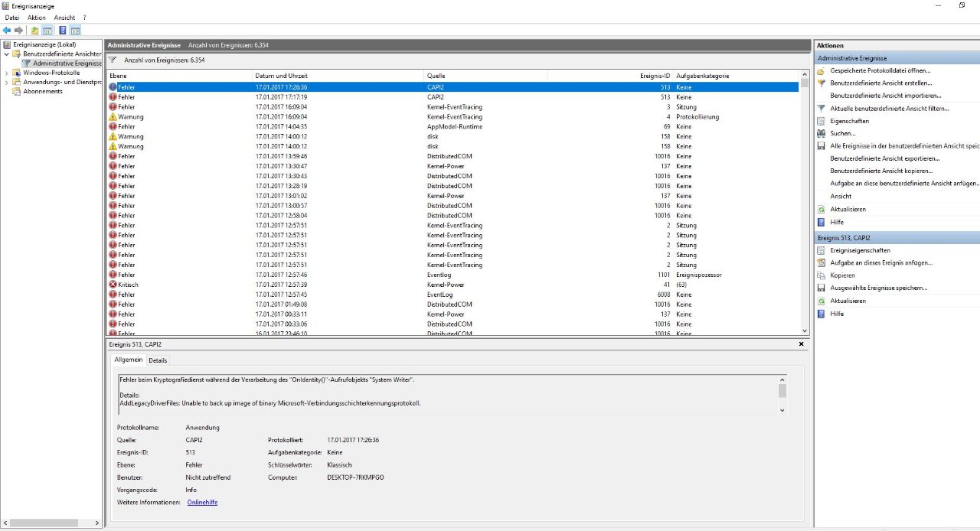
Task: Sort by Aufgabenkategorie column header
Action: pyautogui.click(x=736, y=76)
